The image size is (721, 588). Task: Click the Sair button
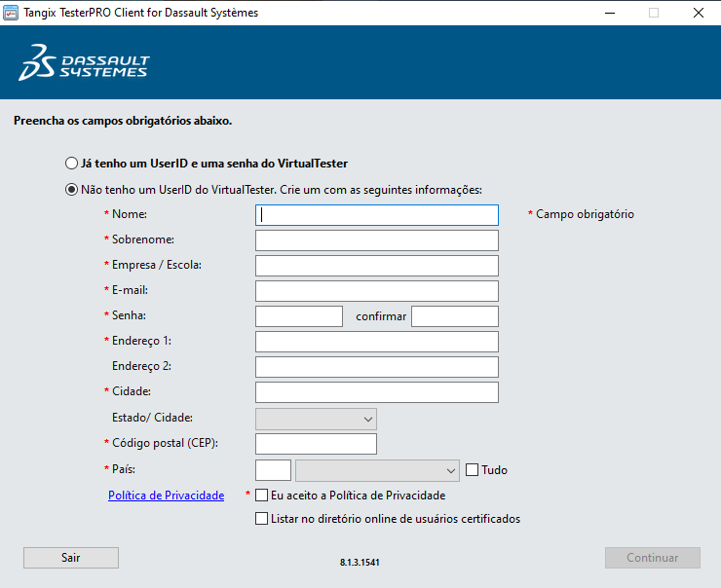[x=71, y=557]
